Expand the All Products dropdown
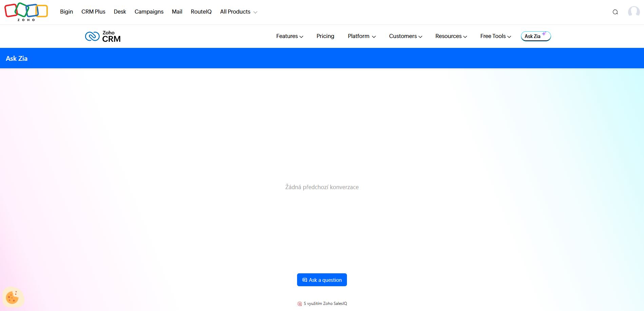Viewport: 644px width, 311px height. [238, 12]
